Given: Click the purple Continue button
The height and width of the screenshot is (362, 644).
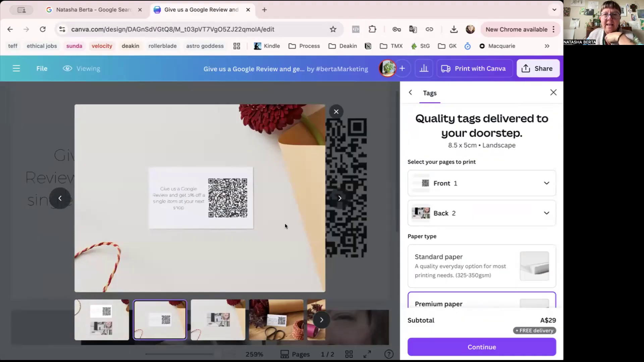Looking at the screenshot, I should tap(482, 347).
